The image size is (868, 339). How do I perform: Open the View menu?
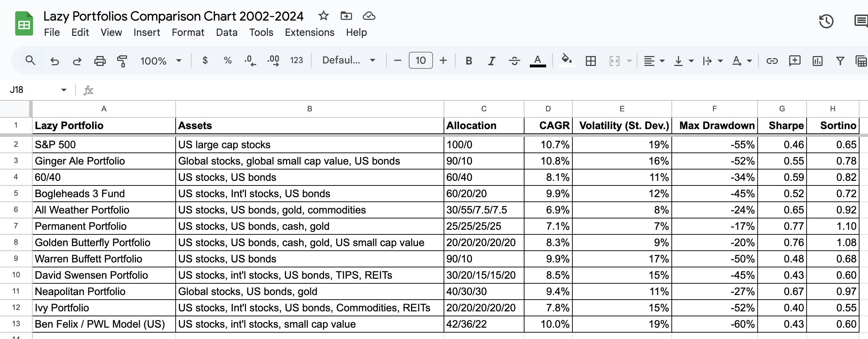coord(111,32)
